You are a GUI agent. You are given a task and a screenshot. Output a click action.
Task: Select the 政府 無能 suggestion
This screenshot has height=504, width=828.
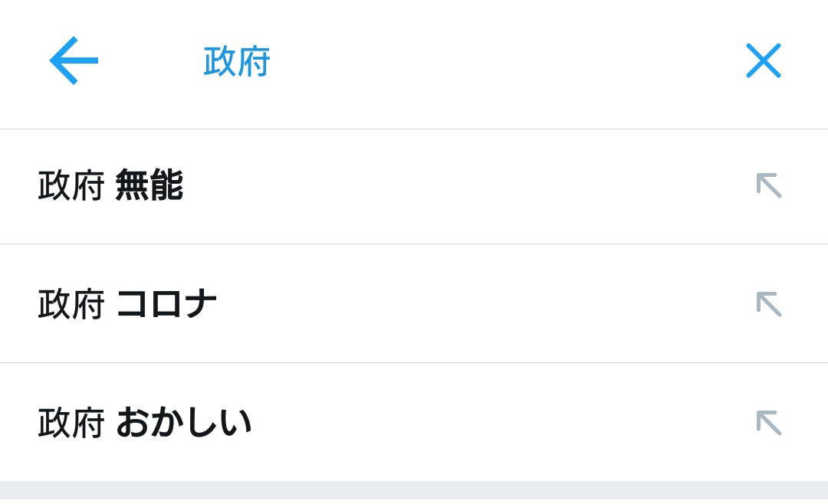pyautogui.click(x=414, y=186)
